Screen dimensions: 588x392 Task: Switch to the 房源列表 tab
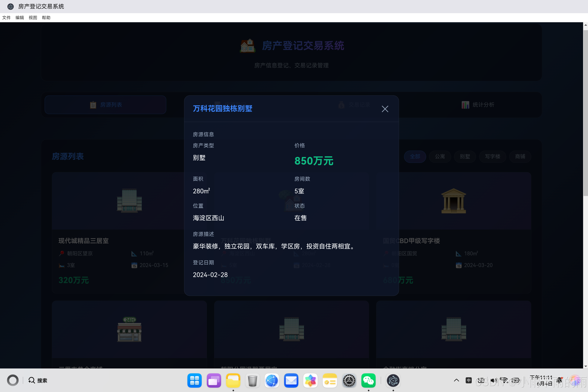(x=105, y=105)
